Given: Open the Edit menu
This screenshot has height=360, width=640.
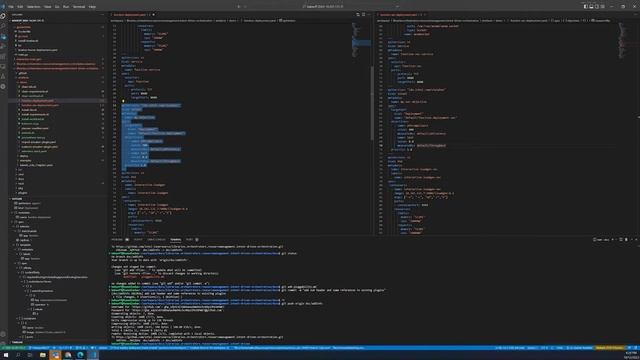Looking at the screenshot, I should (20, 7).
